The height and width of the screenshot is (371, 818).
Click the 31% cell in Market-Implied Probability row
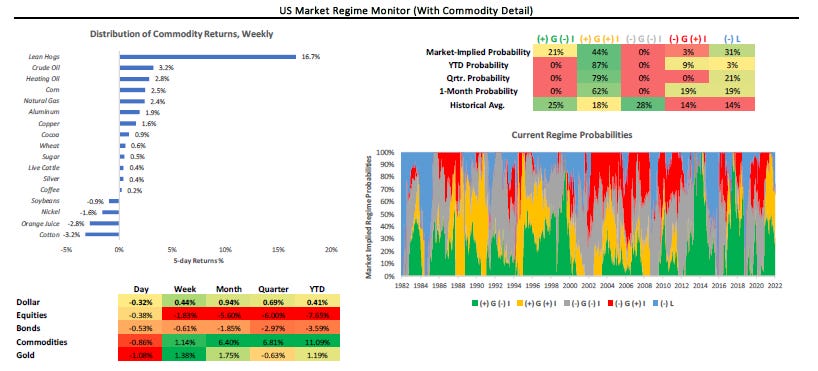tap(732, 52)
